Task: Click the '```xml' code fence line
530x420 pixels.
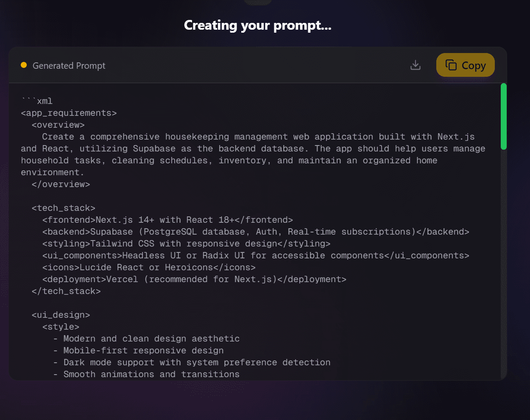Action: pyautogui.click(x=37, y=101)
